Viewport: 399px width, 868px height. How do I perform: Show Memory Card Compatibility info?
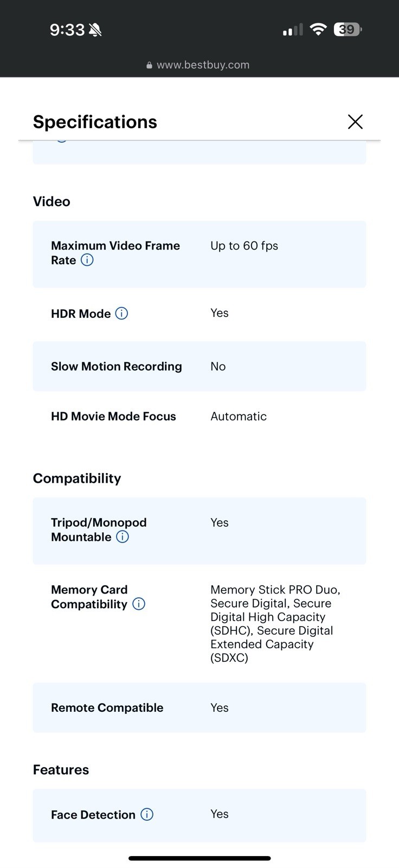139,604
